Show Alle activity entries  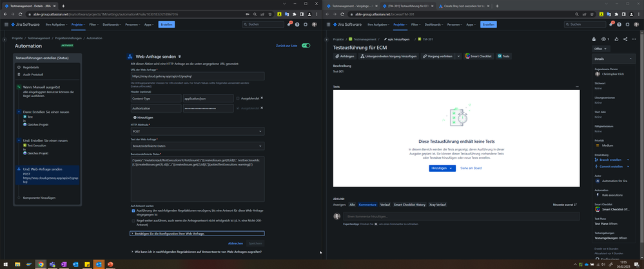352,204
